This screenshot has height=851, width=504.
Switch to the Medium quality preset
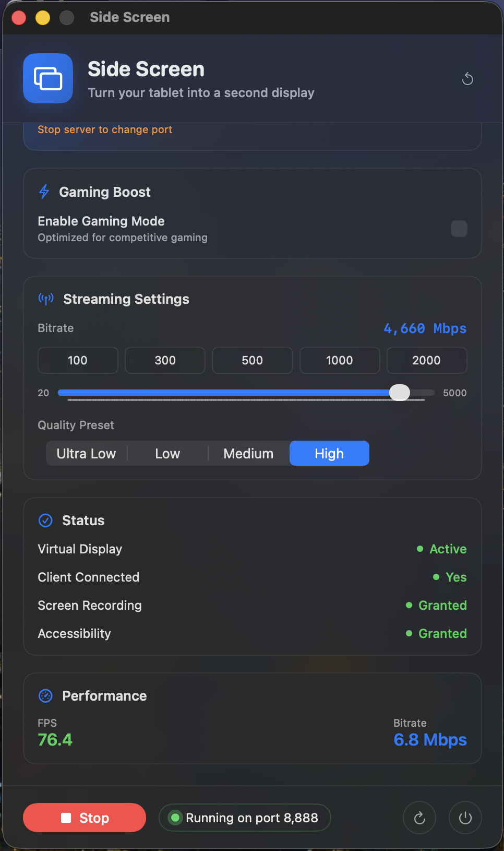[248, 453]
